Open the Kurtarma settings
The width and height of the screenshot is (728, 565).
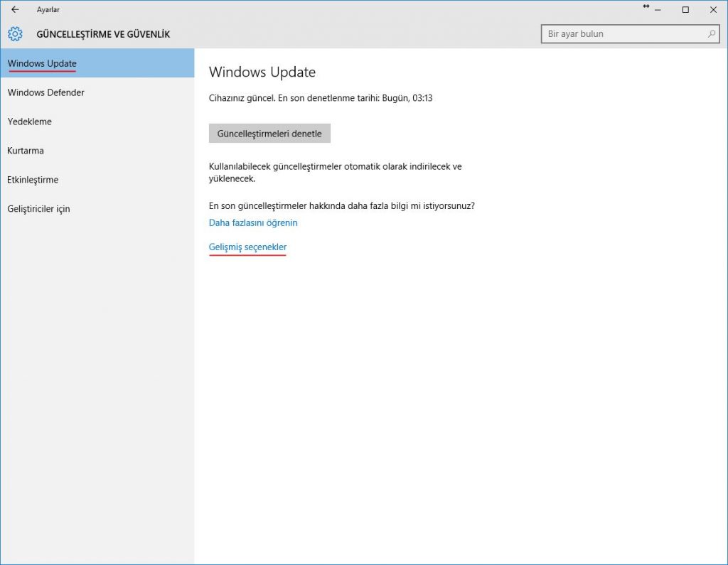pyautogui.click(x=26, y=151)
